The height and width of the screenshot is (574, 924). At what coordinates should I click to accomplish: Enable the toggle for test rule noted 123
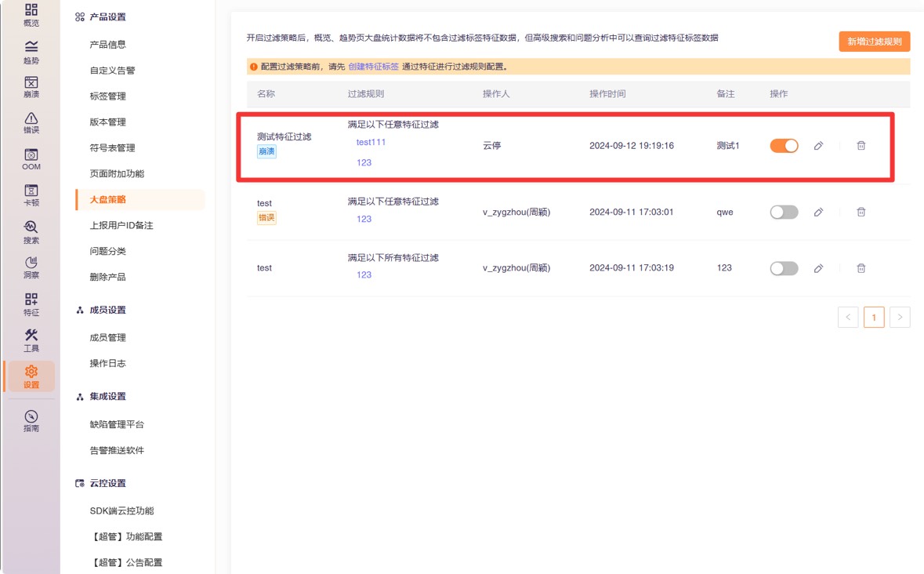pyautogui.click(x=784, y=268)
